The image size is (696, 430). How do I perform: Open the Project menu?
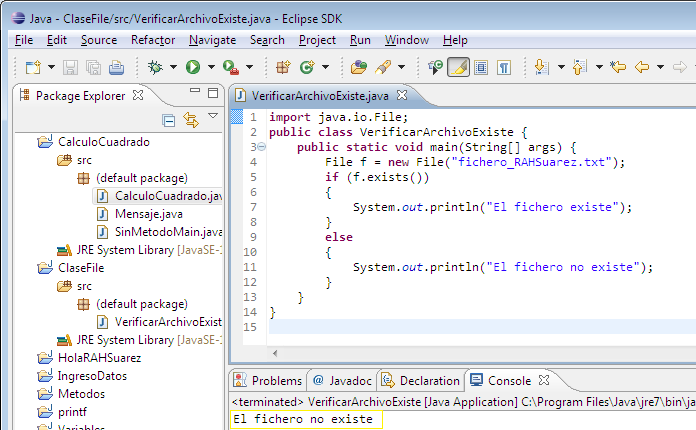pyautogui.click(x=317, y=40)
